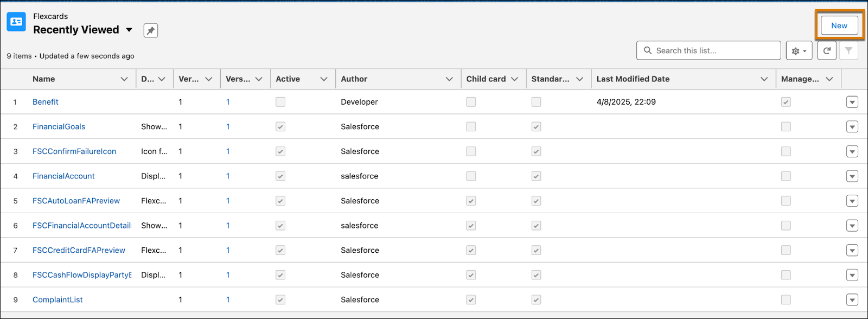The image size is (868, 319).
Task: Pin this list view with the pin icon
Action: 151,31
